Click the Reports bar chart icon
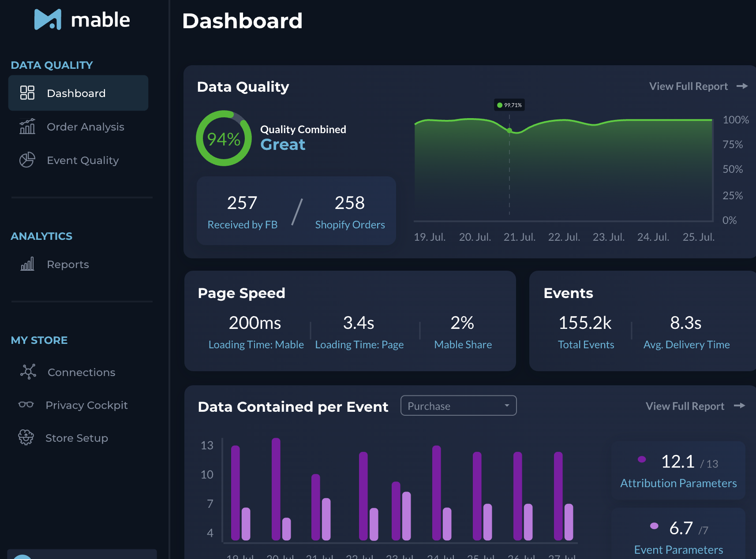This screenshot has width=756, height=559. pos(27,264)
